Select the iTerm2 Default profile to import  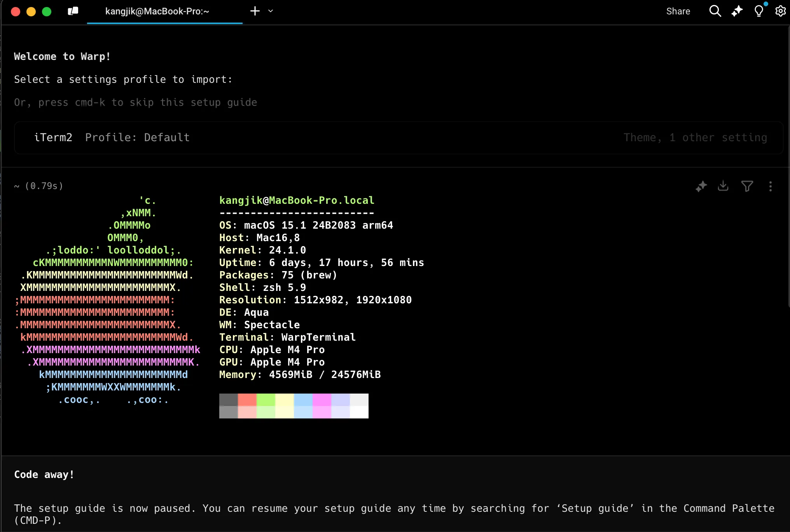tap(112, 138)
